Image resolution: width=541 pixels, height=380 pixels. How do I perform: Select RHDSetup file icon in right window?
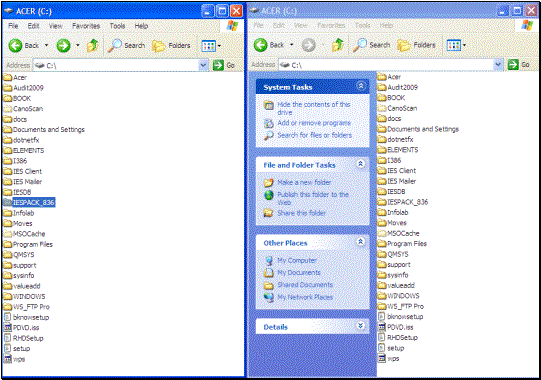382,337
